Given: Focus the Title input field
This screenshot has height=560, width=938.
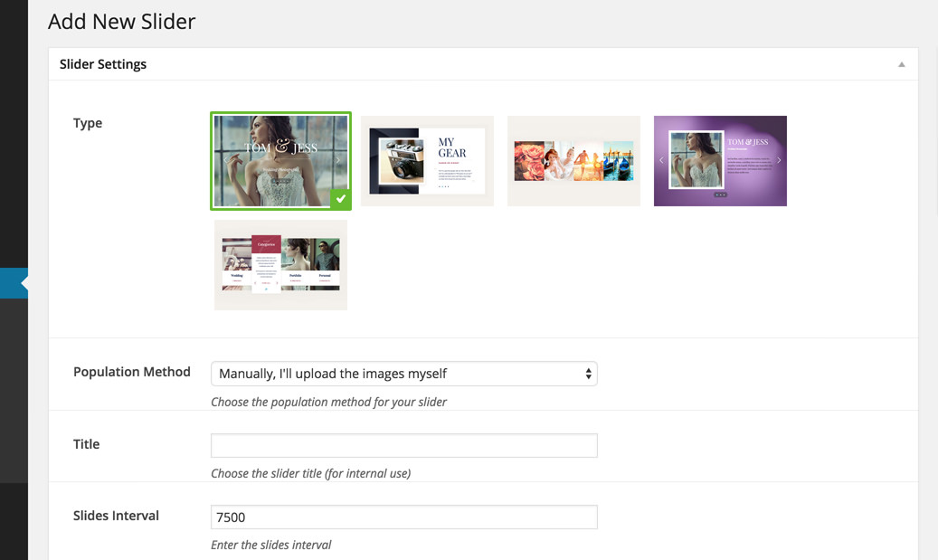Looking at the screenshot, I should (x=403, y=445).
